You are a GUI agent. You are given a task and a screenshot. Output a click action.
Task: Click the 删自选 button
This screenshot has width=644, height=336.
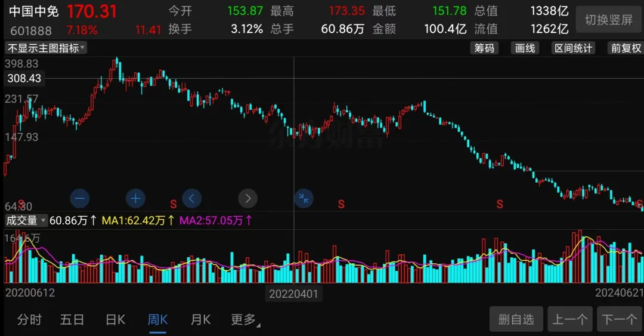coord(516,319)
